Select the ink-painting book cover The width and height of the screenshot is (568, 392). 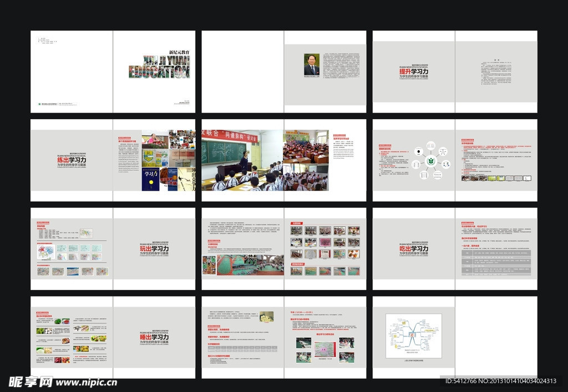(x=186, y=179)
